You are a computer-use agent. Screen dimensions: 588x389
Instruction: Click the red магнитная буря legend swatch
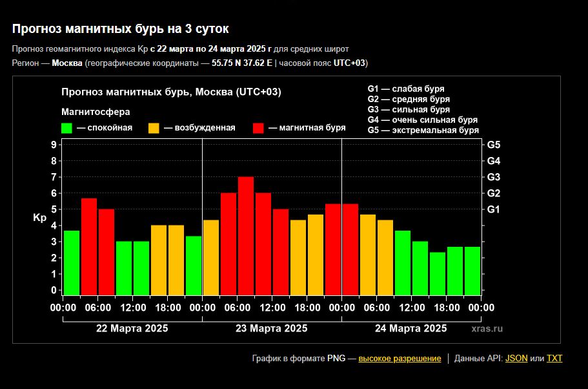point(259,128)
